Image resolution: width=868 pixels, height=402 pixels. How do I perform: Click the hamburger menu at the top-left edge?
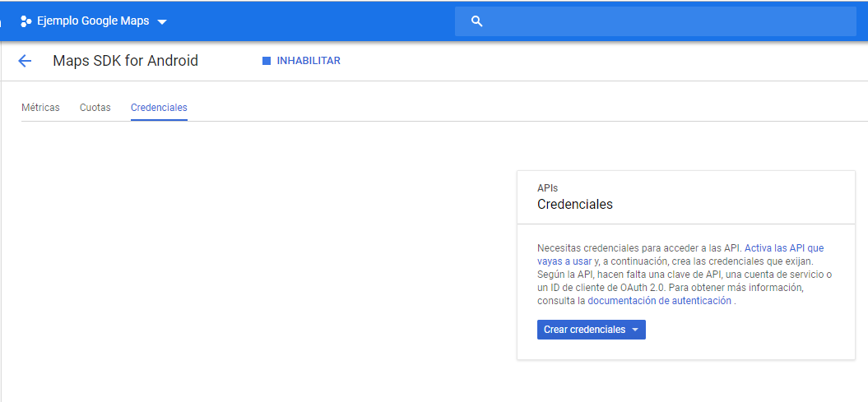point(2,21)
